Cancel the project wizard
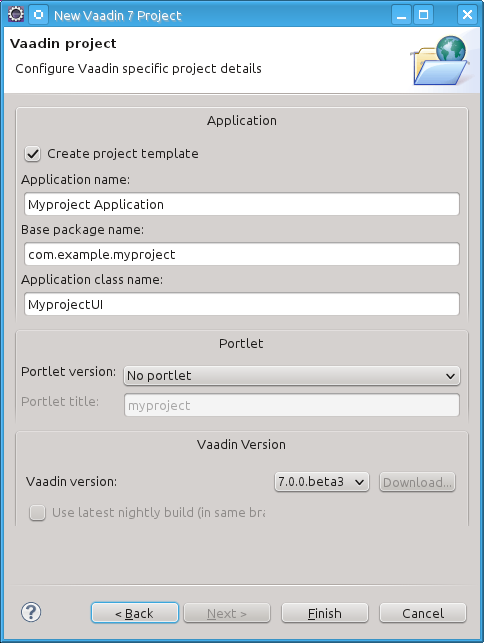This screenshot has width=484, height=643. pyautogui.click(x=423, y=613)
